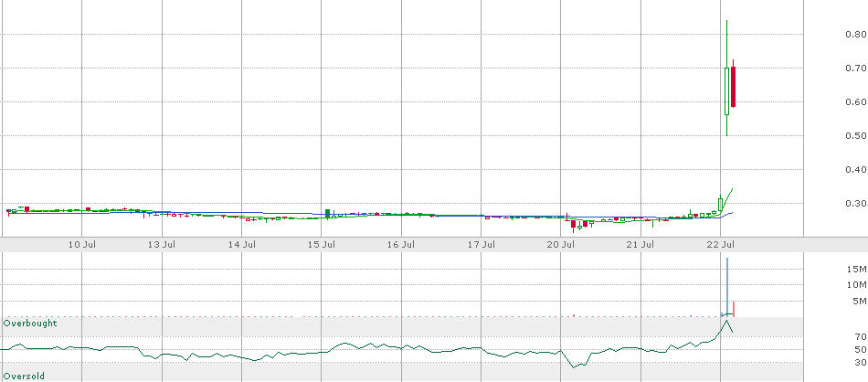868x382 pixels.
Task: Click the 5M volume axis label
Action: click(x=861, y=302)
